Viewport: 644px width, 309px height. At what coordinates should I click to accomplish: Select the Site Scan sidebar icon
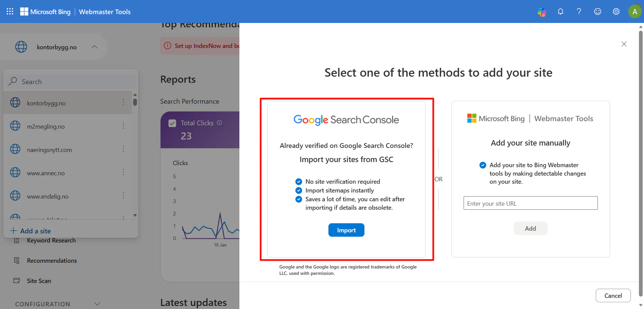[17, 280]
